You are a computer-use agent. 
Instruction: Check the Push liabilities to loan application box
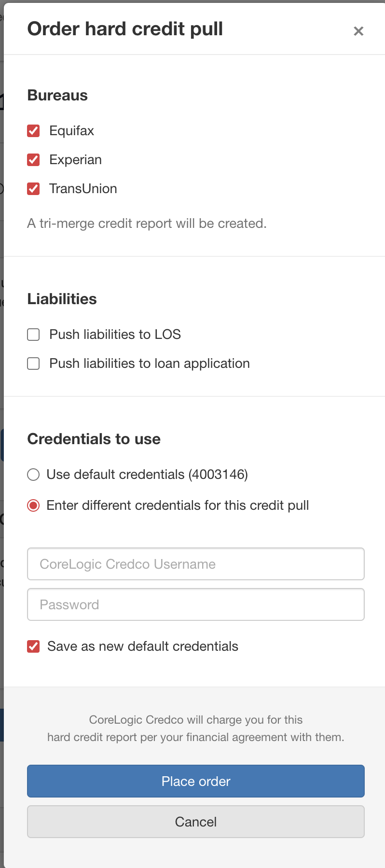click(x=33, y=364)
